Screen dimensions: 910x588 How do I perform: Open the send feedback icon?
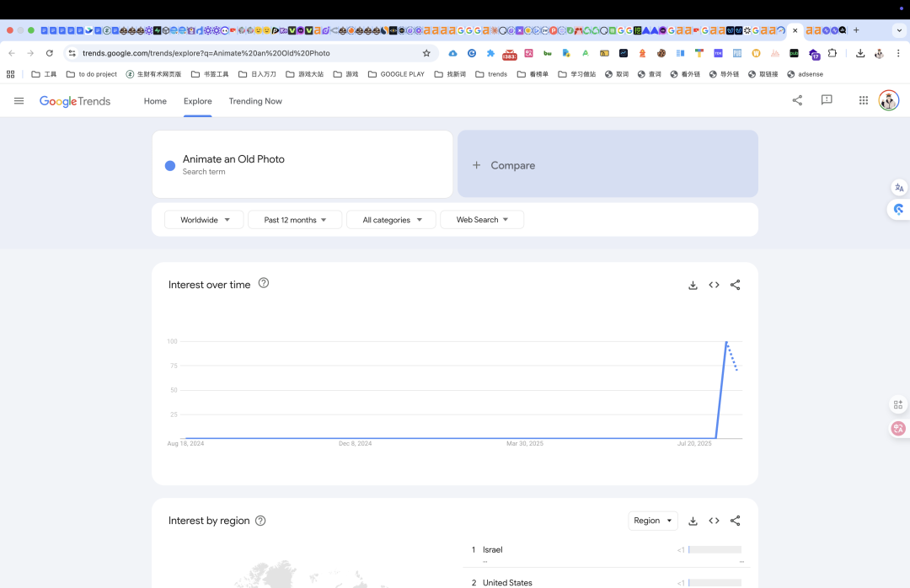pos(827,100)
